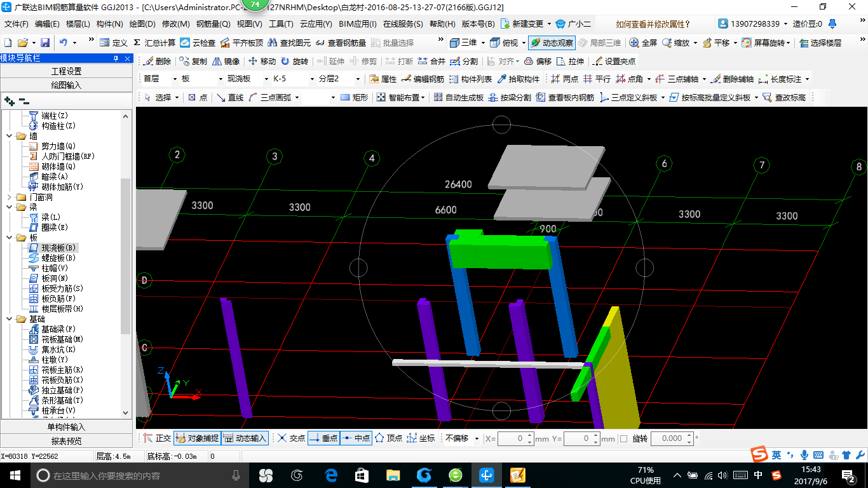Open the 帮助(H) menu

click(442, 24)
